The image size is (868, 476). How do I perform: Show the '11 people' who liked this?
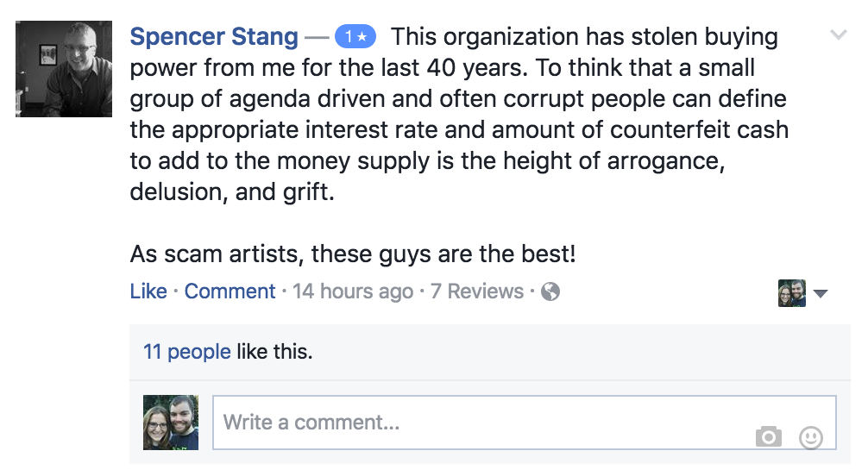pos(186,352)
